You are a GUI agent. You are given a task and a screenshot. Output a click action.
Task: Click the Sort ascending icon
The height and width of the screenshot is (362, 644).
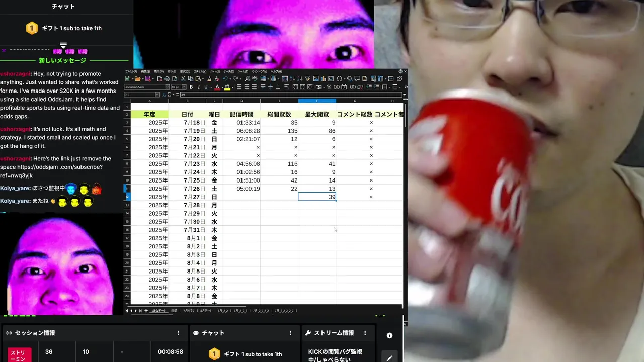click(x=292, y=79)
